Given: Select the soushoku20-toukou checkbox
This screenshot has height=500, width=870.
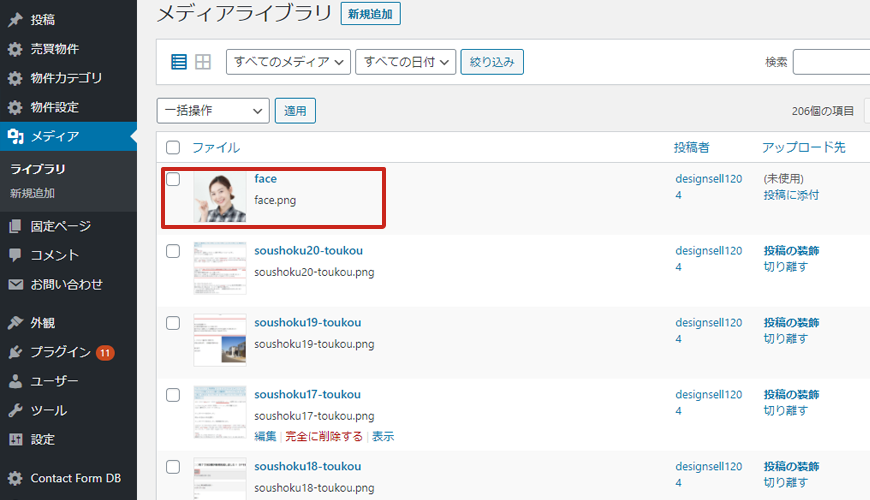Looking at the screenshot, I should 173,251.
